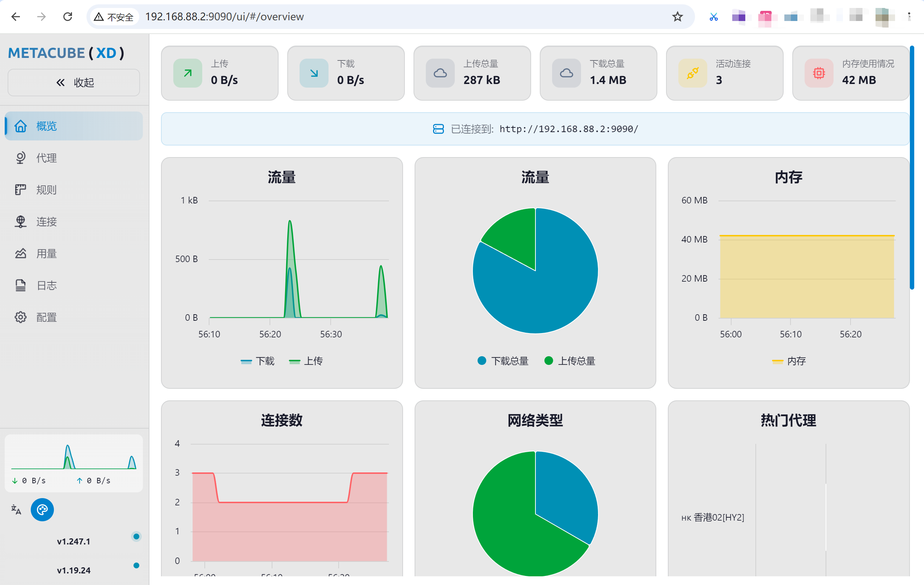924x585 pixels.
Task: Click update dot next to v1.19.24
Action: click(136, 565)
